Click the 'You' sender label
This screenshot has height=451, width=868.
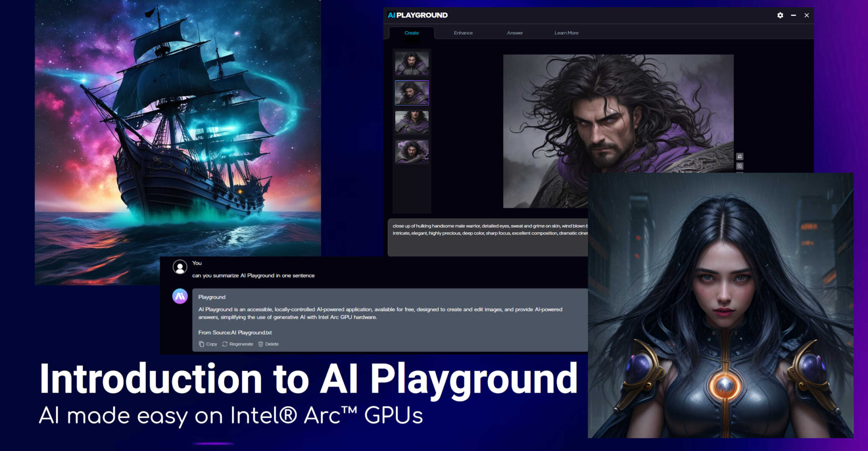click(x=197, y=263)
